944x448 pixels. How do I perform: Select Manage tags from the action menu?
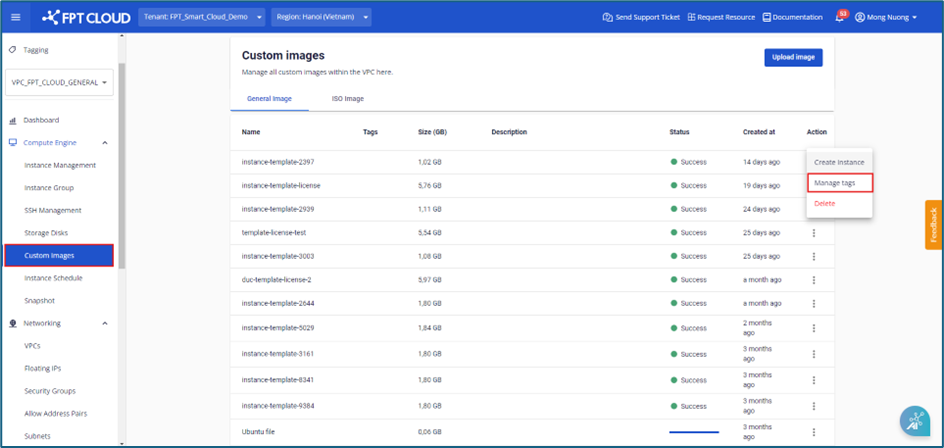tap(839, 183)
